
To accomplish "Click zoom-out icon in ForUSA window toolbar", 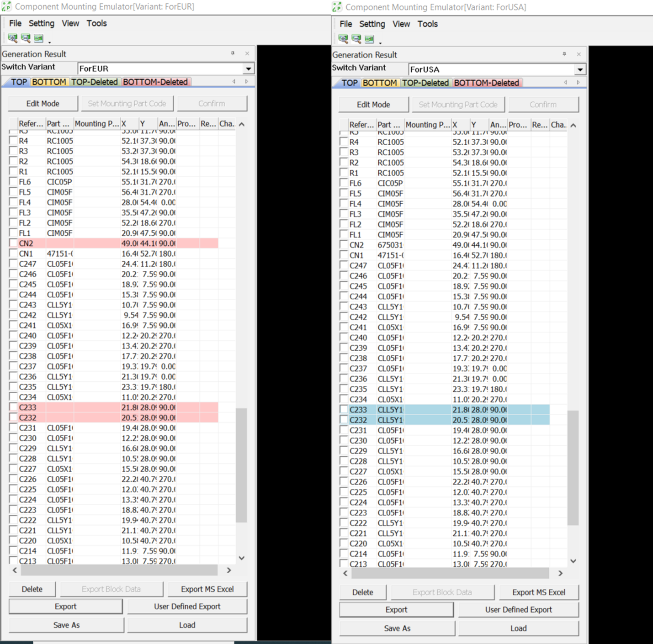I will tap(356, 39).
